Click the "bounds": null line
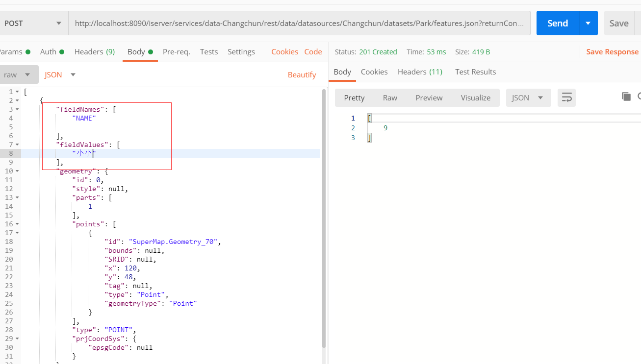 point(134,250)
